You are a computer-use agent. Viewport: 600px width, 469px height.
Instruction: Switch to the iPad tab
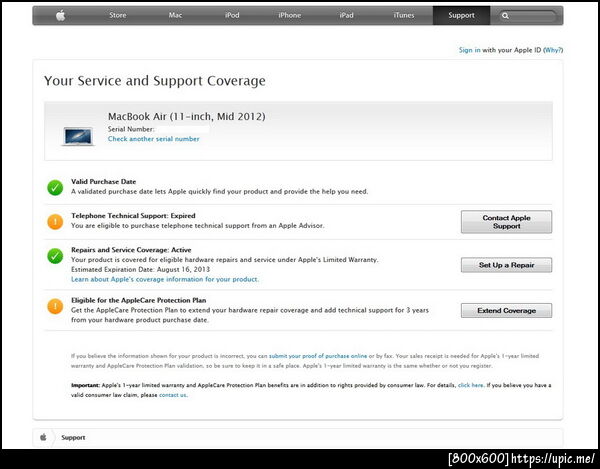click(x=346, y=15)
